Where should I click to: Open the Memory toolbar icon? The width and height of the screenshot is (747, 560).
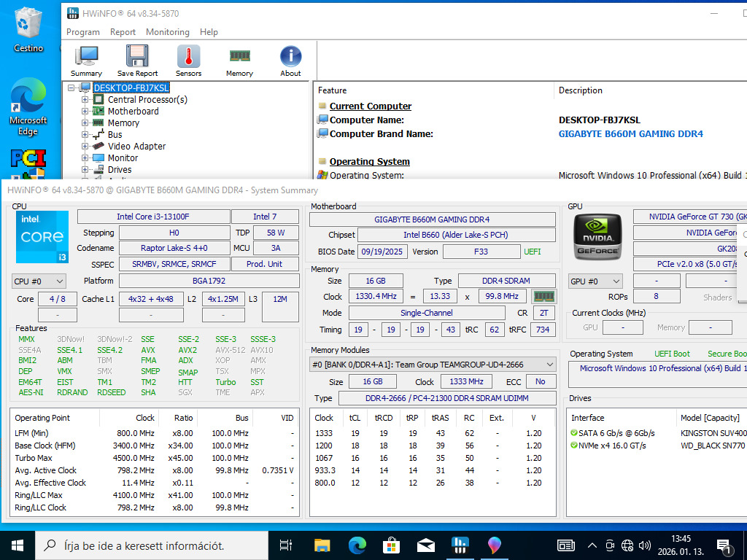click(x=239, y=61)
